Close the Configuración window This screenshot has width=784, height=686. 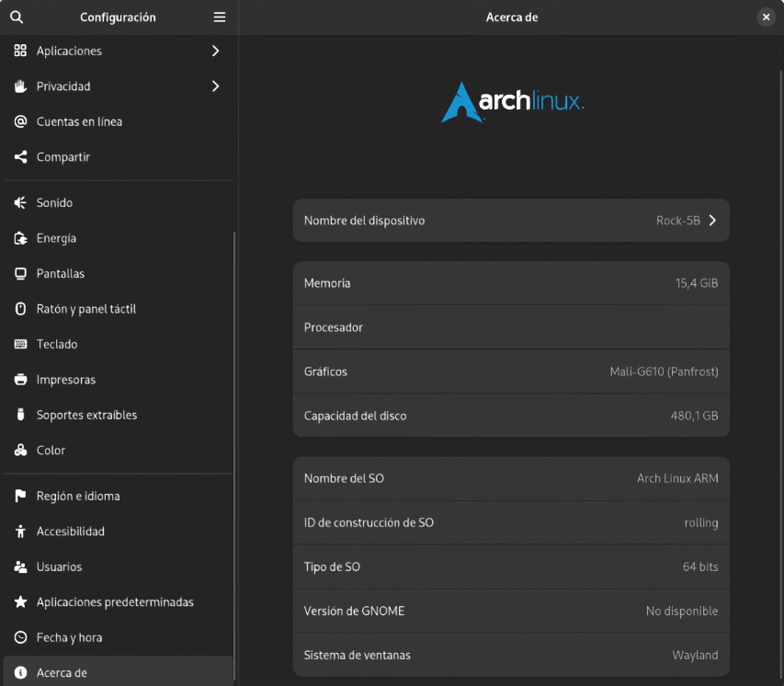[x=766, y=17]
